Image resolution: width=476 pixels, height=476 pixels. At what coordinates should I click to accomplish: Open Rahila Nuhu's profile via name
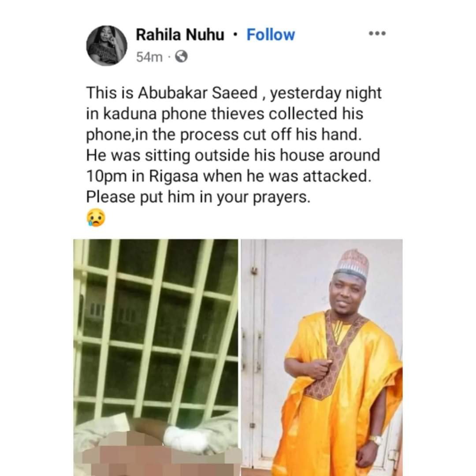(x=180, y=35)
